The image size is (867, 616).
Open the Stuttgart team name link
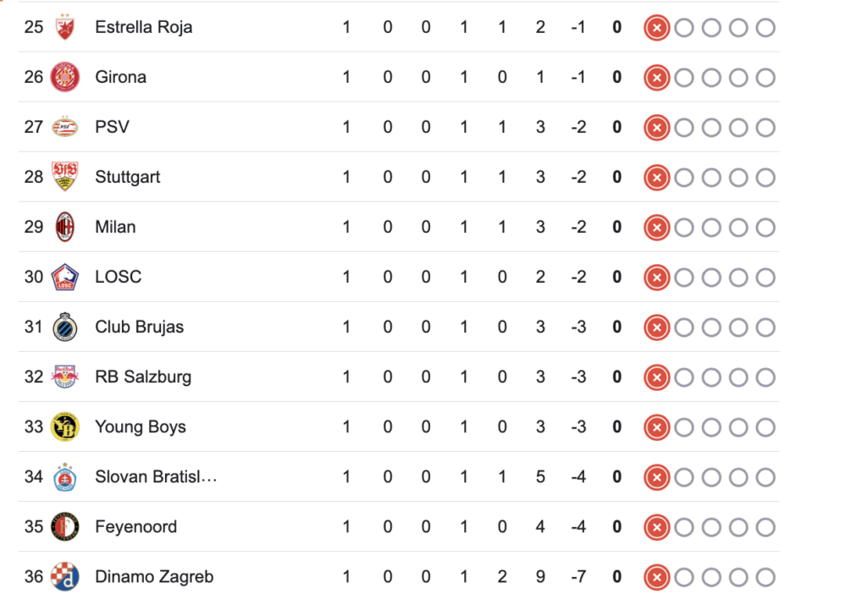[x=128, y=178]
